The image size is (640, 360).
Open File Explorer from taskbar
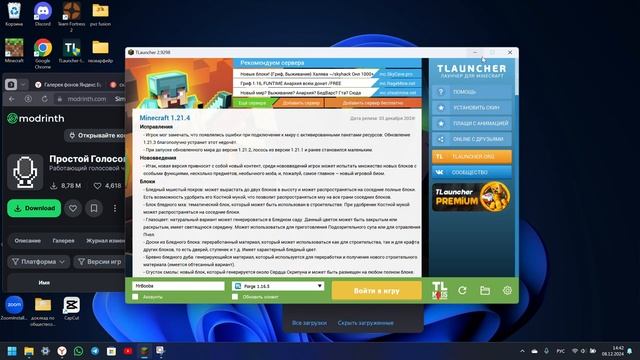[x=29, y=351]
